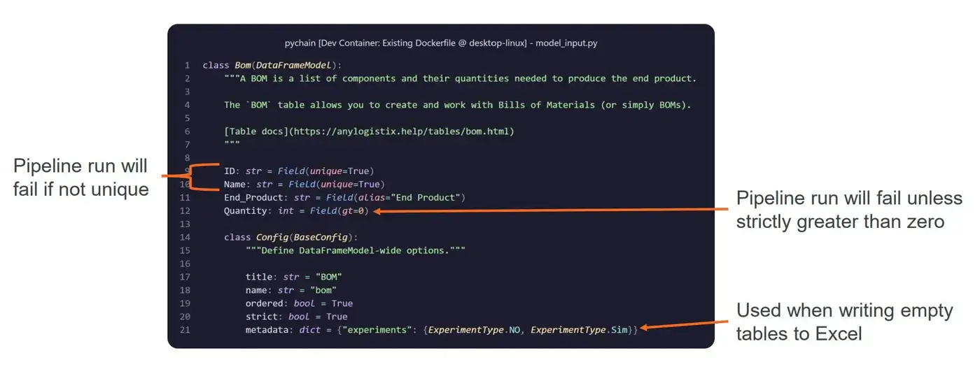Viewport: 980px width, 374px height.
Task: Click line number 1 in the gutter
Action: coord(188,65)
